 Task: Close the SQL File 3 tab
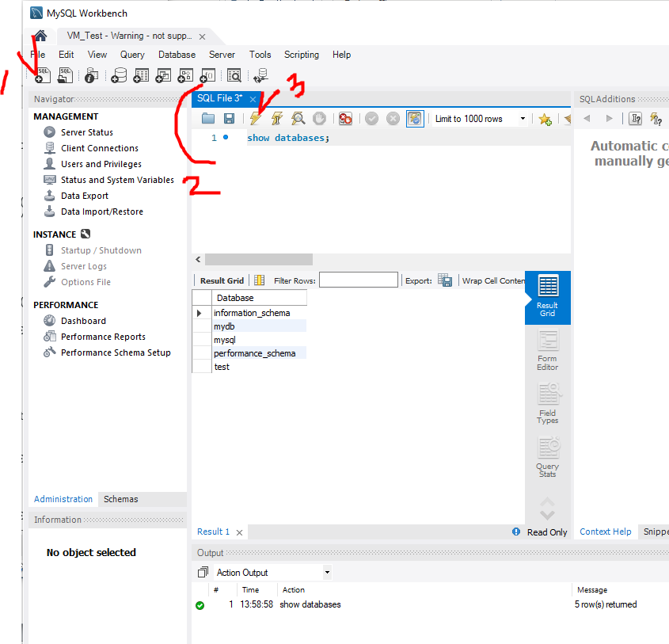253,99
